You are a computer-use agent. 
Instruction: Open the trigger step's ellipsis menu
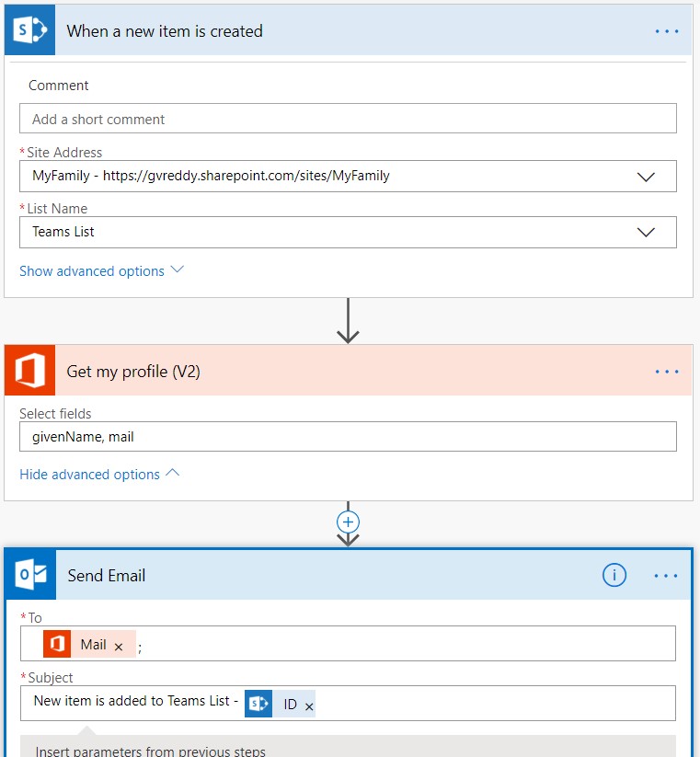pos(665,29)
